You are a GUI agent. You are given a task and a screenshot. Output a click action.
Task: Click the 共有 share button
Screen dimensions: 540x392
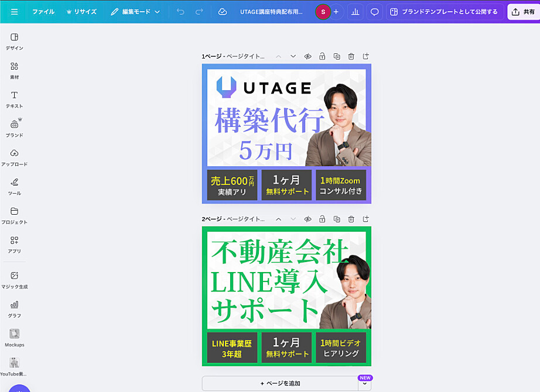(x=524, y=12)
